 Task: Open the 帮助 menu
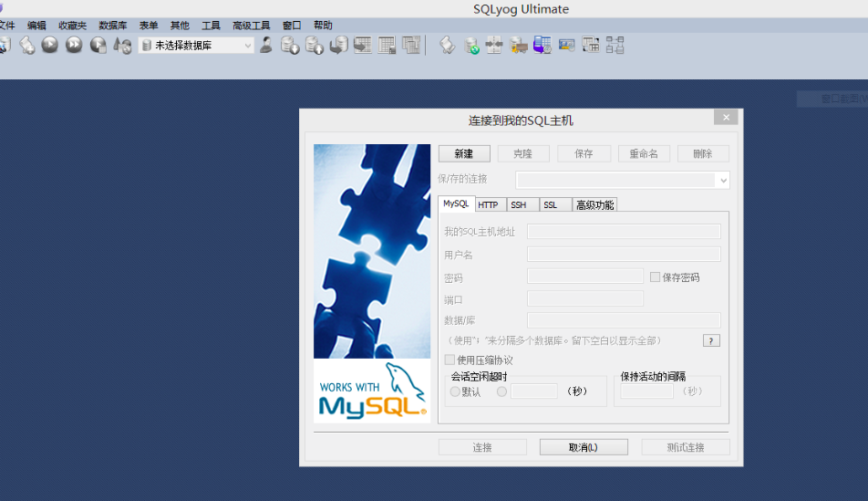tap(323, 25)
